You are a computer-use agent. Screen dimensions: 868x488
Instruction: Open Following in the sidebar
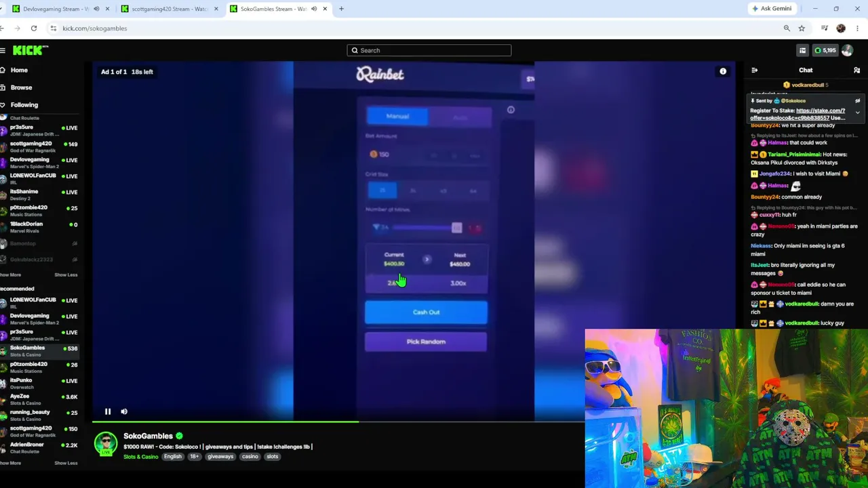click(24, 105)
